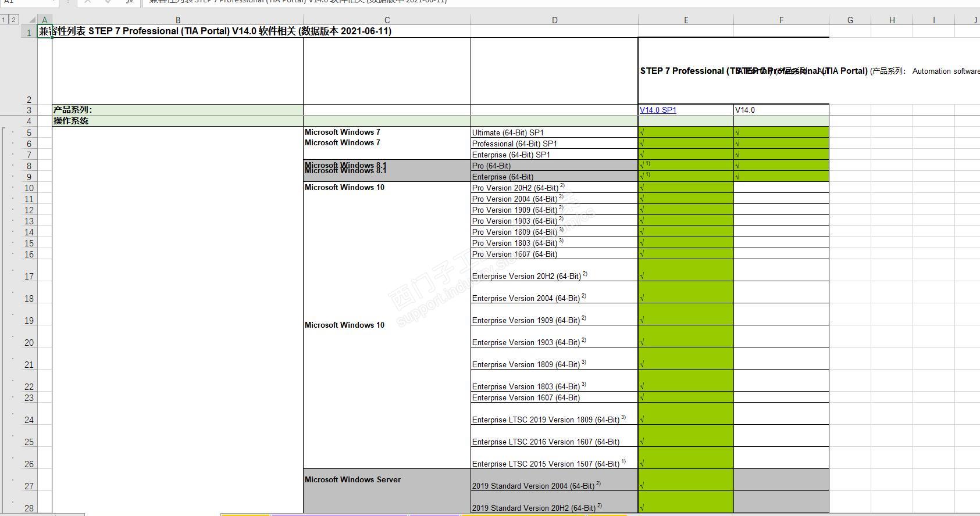Select "Pro Version 1903 (64-Bit)" cell

click(554, 221)
